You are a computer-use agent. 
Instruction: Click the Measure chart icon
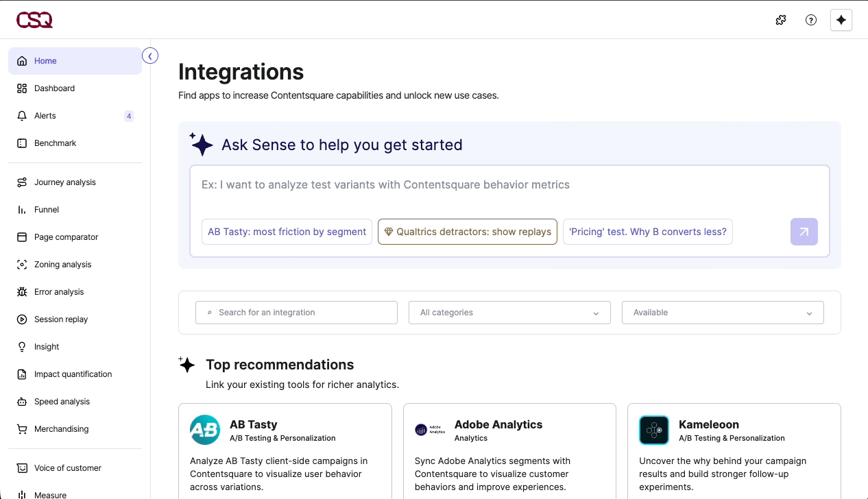22,494
